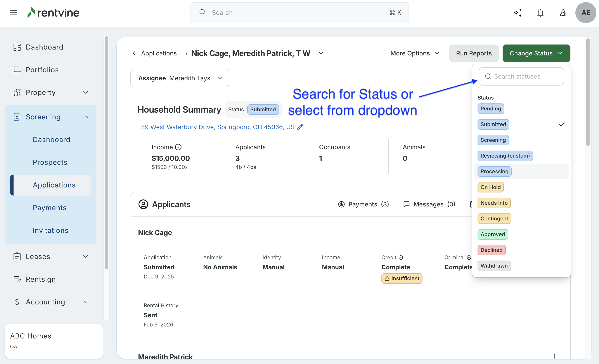Click the AI sparkle icon in header
Image resolution: width=599 pixels, height=364 pixels.
coord(518,13)
